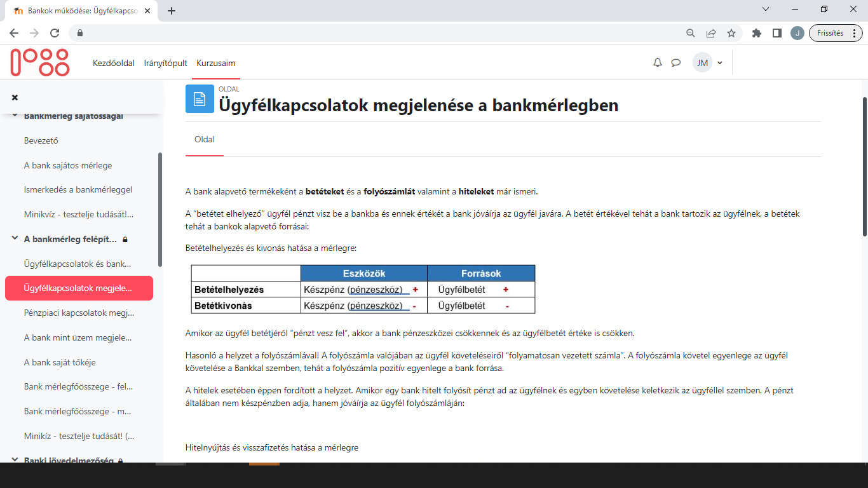Open the messaging chat bubble icon
This screenshot has width=868, height=488.
point(675,62)
